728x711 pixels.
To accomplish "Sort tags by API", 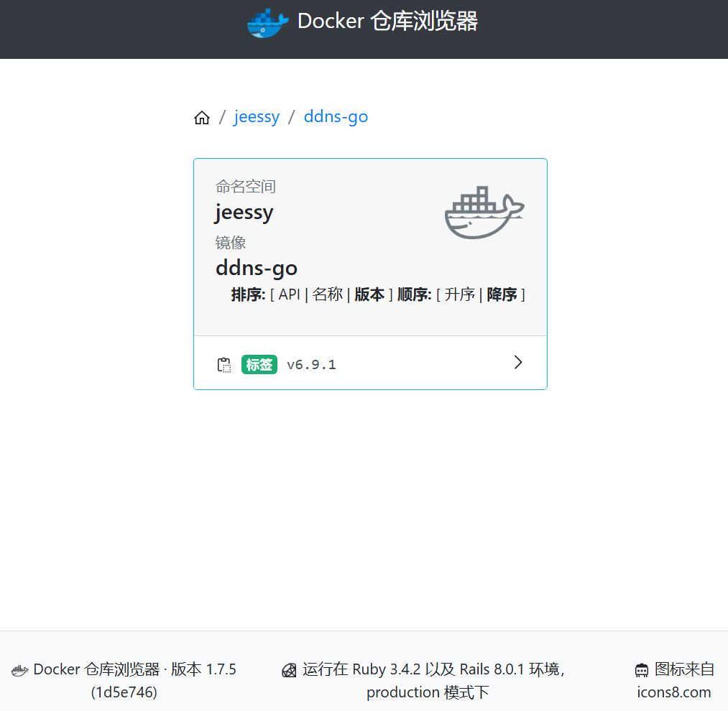I will [x=289, y=294].
